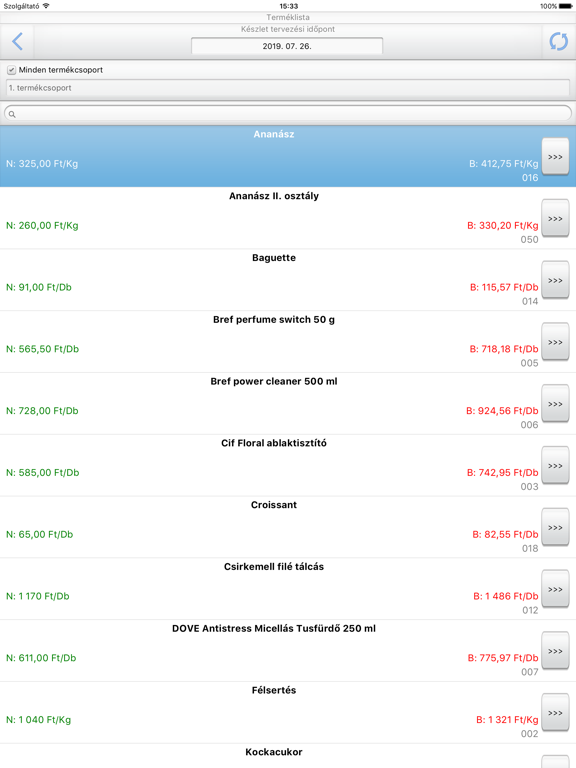The height and width of the screenshot is (768, 576).
Task: Tap the blue back arrow icon
Action: [x=18, y=42]
